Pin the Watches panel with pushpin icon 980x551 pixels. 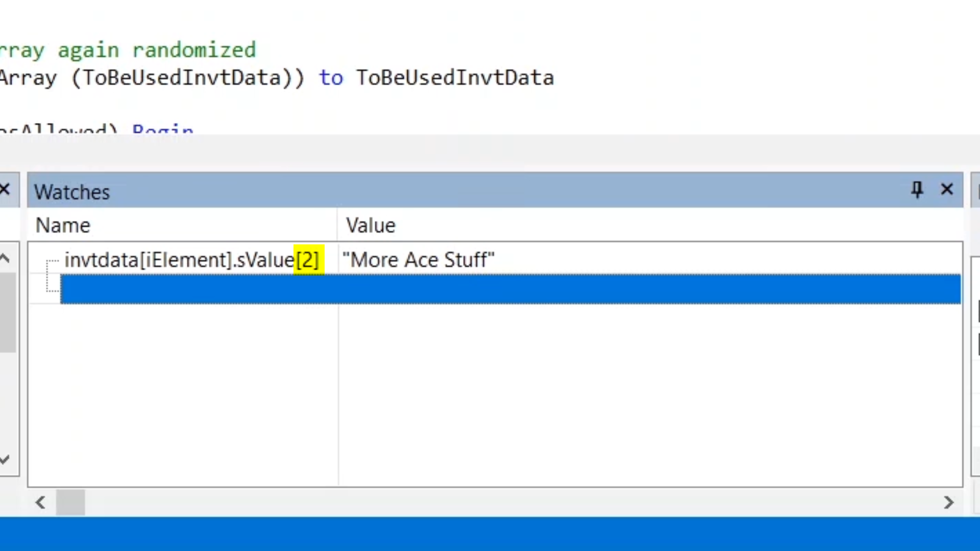point(917,190)
